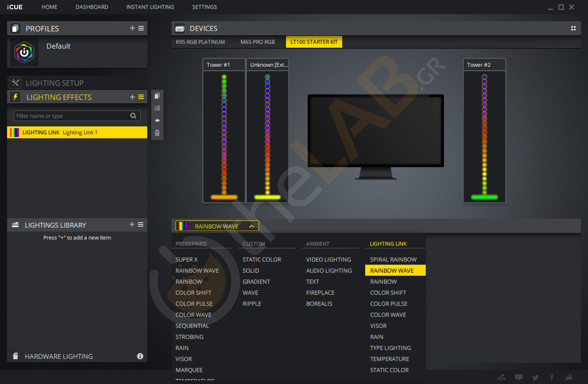
Task: Choose AUDIO LIGHTING ambient effect
Action: click(329, 270)
